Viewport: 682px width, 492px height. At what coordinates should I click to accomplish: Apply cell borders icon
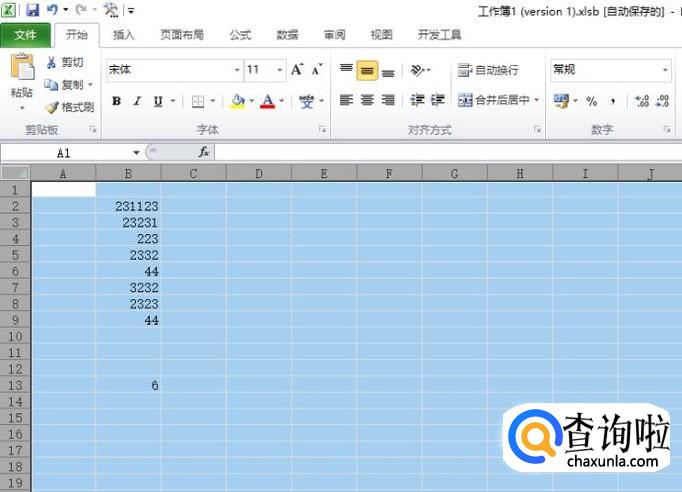[198, 101]
